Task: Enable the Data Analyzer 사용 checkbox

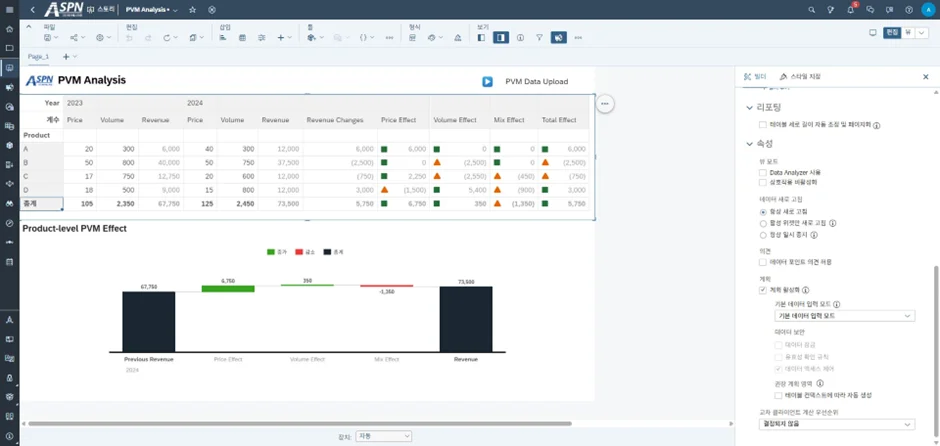Action: click(764, 173)
